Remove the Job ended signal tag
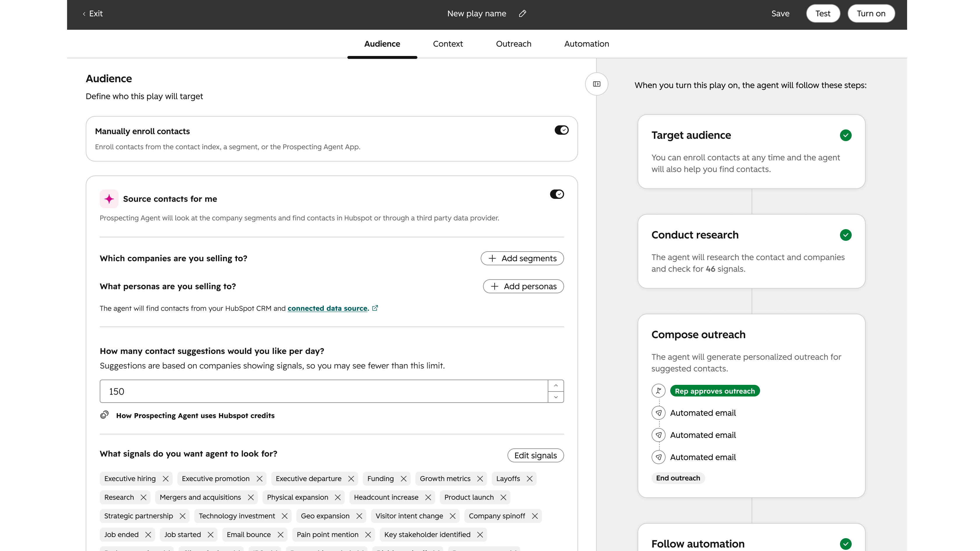The width and height of the screenshot is (980, 551). click(x=148, y=535)
